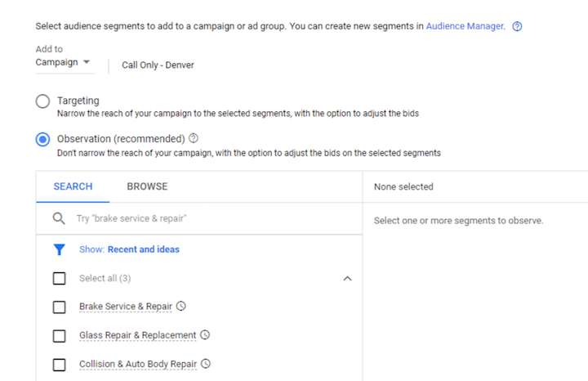
Task: Click clock icon beside Glass Repair & Replacement
Action: point(205,334)
